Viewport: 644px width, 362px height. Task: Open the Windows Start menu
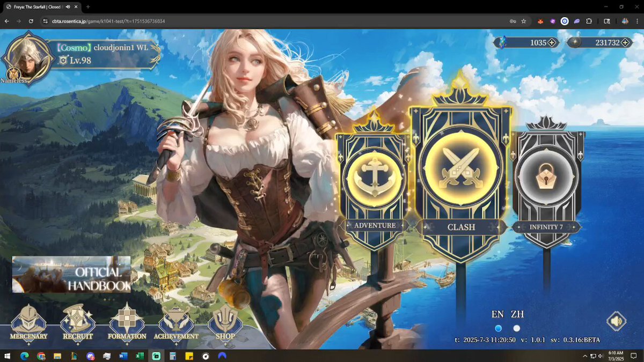8,356
